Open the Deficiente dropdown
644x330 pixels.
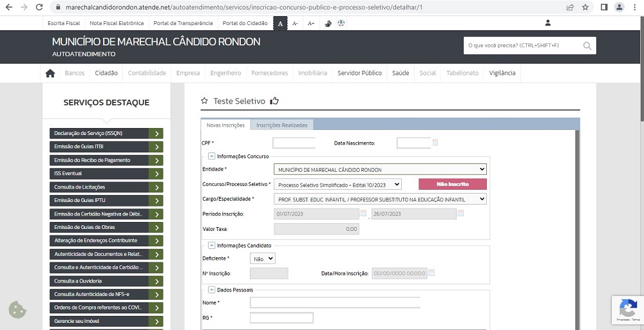262,259
